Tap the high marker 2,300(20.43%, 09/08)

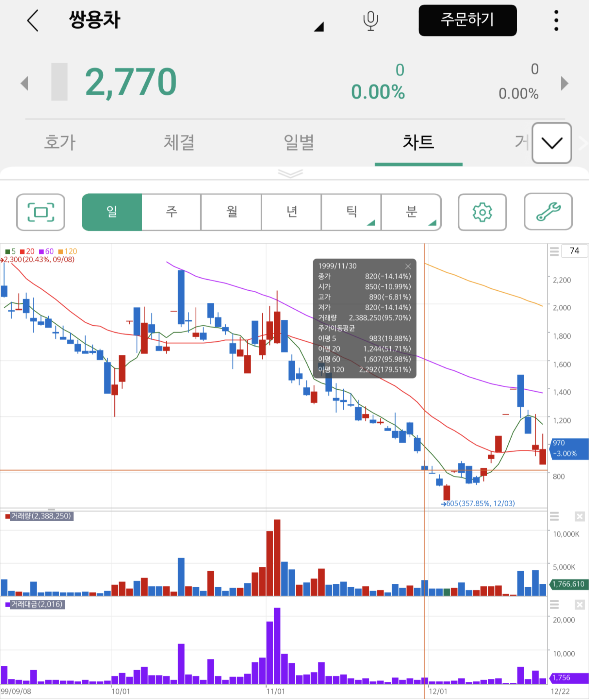38,259
